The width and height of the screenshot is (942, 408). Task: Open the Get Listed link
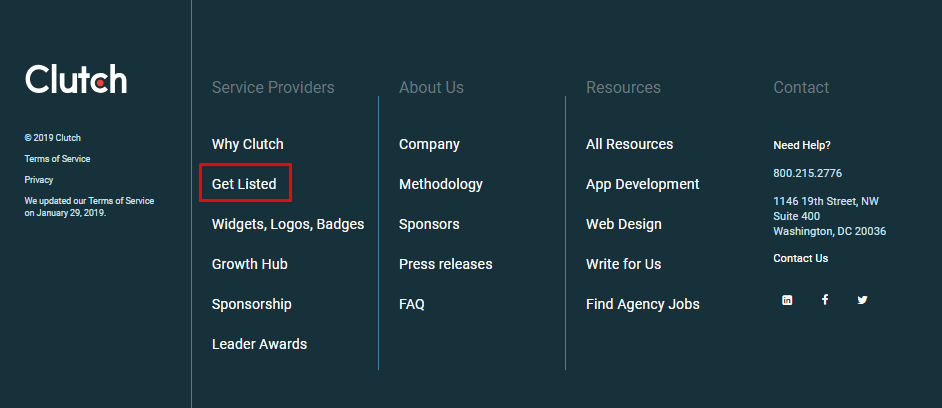click(244, 184)
